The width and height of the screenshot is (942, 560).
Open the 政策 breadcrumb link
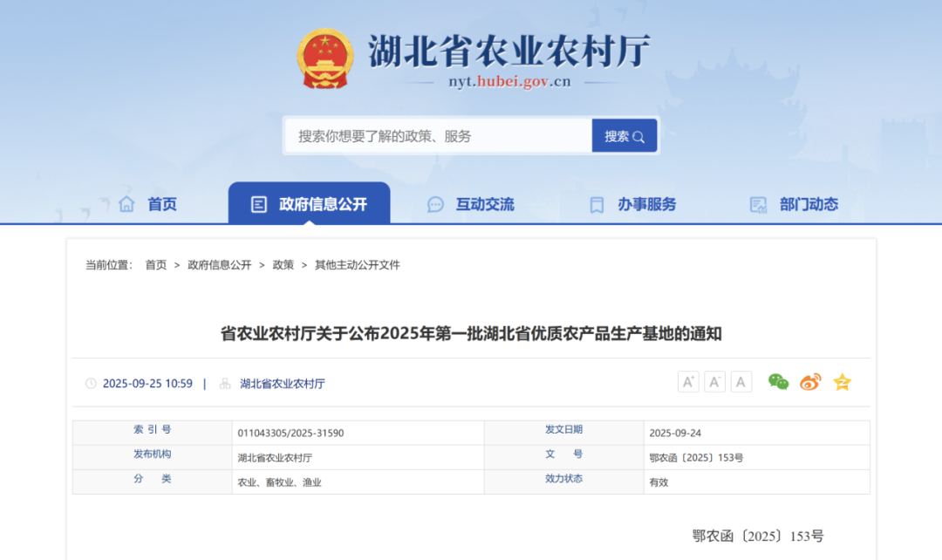283,264
